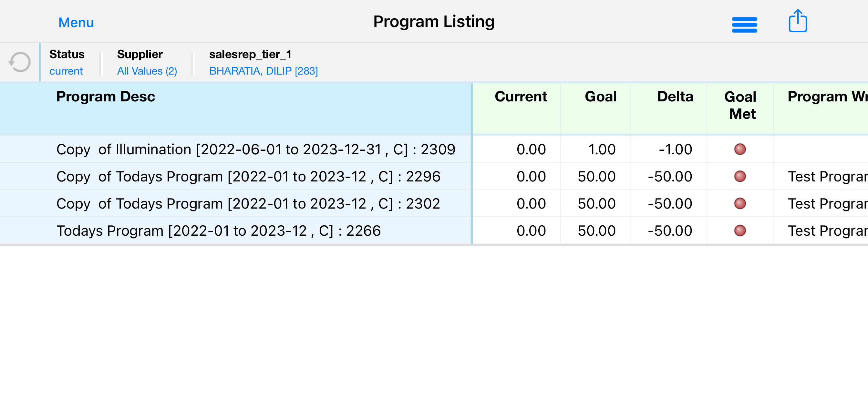Sort by Program Desc column header
The width and height of the screenshot is (868, 401).
tap(106, 97)
